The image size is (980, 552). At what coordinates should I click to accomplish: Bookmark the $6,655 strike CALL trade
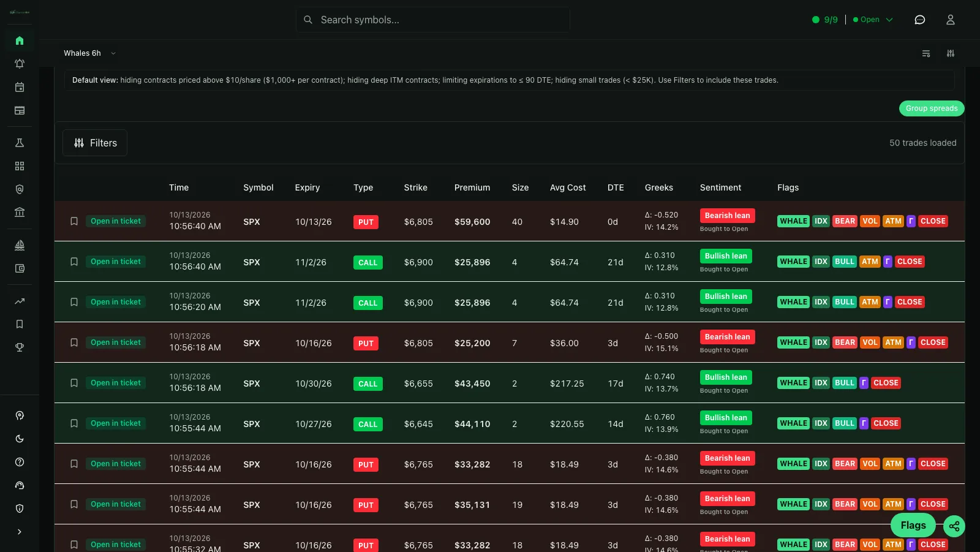pyautogui.click(x=74, y=383)
